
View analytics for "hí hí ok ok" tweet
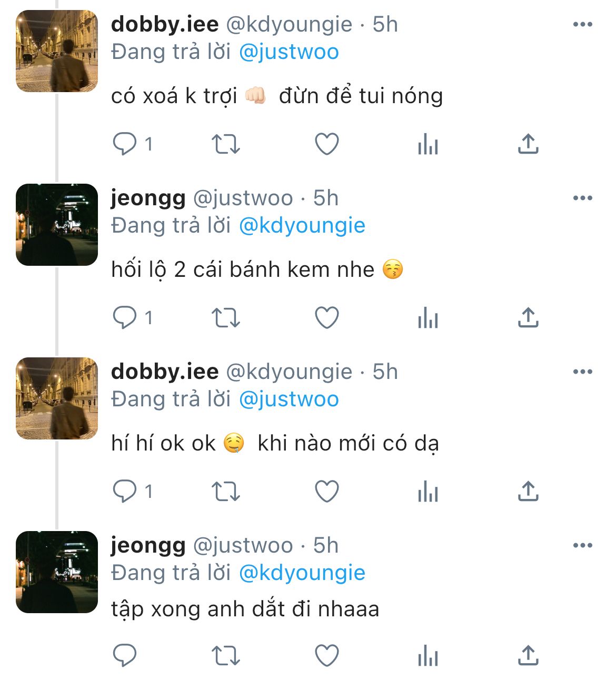point(428,492)
